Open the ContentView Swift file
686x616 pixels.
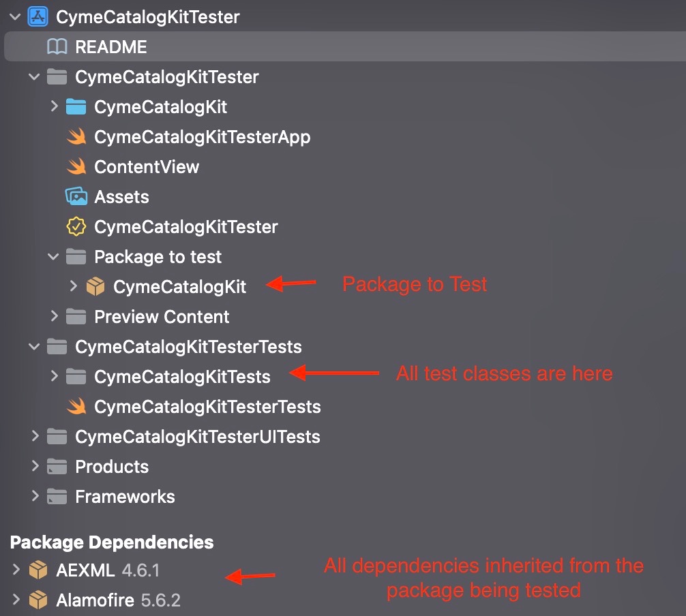pyautogui.click(x=147, y=167)
